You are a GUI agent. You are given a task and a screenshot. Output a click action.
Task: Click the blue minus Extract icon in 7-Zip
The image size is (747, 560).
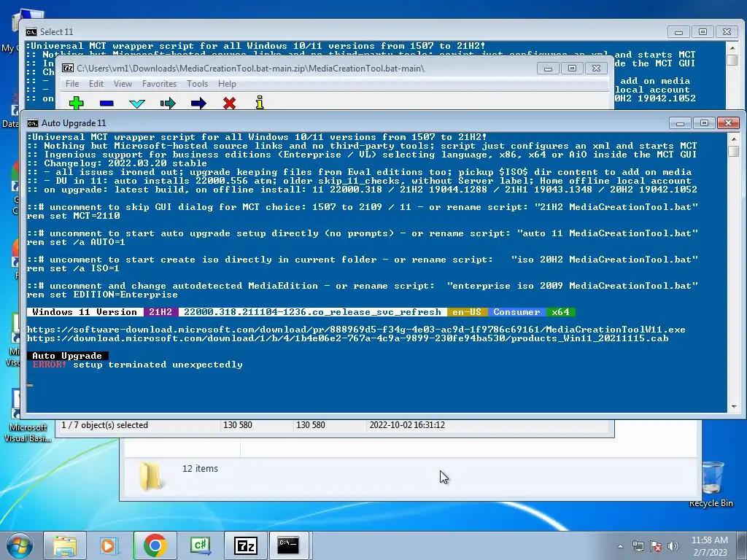(107, 103)
